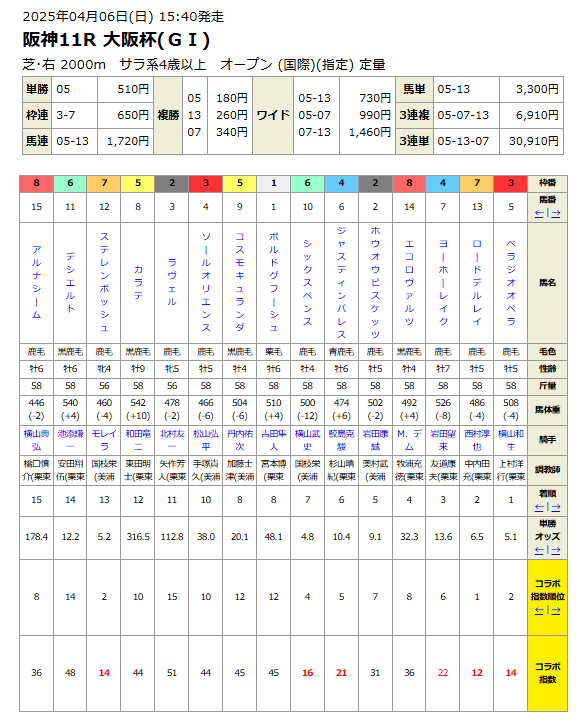Viewport: 579px width, 727px height.
Task: Open horse page for ベラジオオペラ
Action: (x=510, y=283)
